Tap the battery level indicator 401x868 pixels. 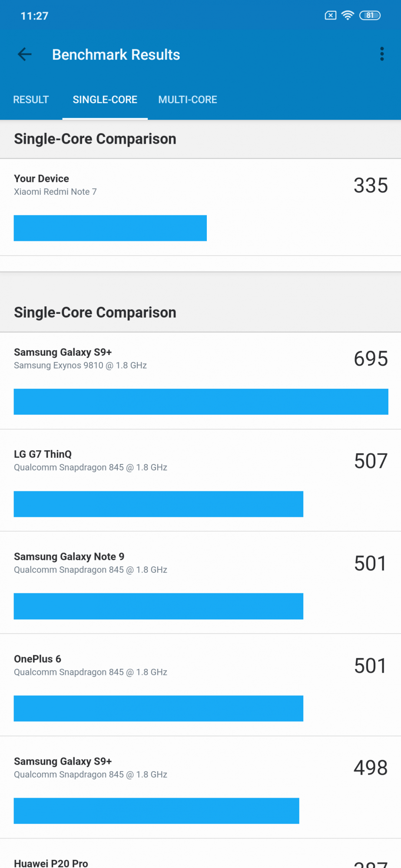coord(370,16)
